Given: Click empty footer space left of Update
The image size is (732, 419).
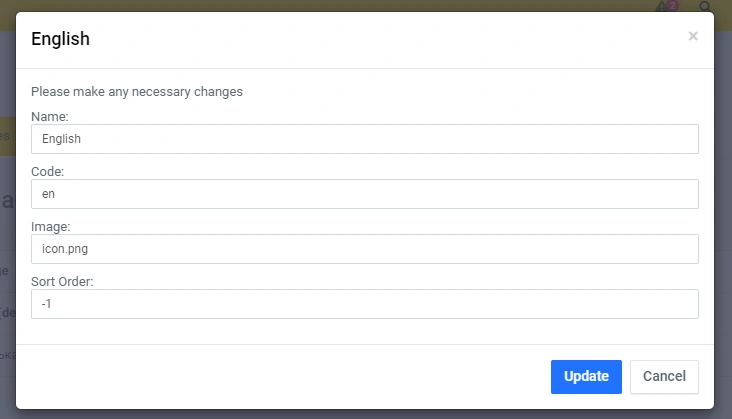Looking at the screenshot, I should 280,377.
